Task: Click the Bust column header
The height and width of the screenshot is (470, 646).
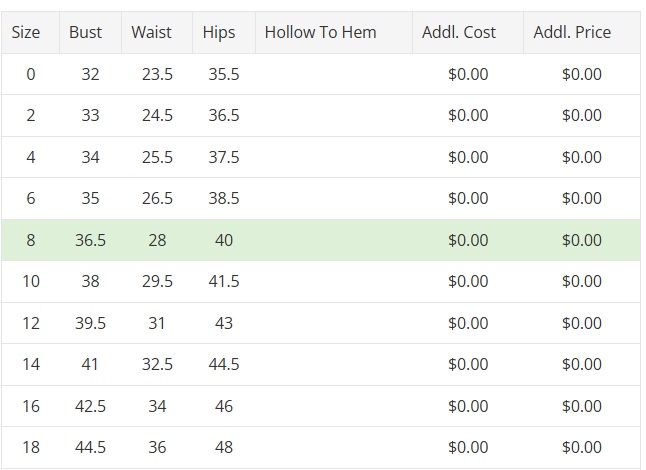Action: click(86, 32)
